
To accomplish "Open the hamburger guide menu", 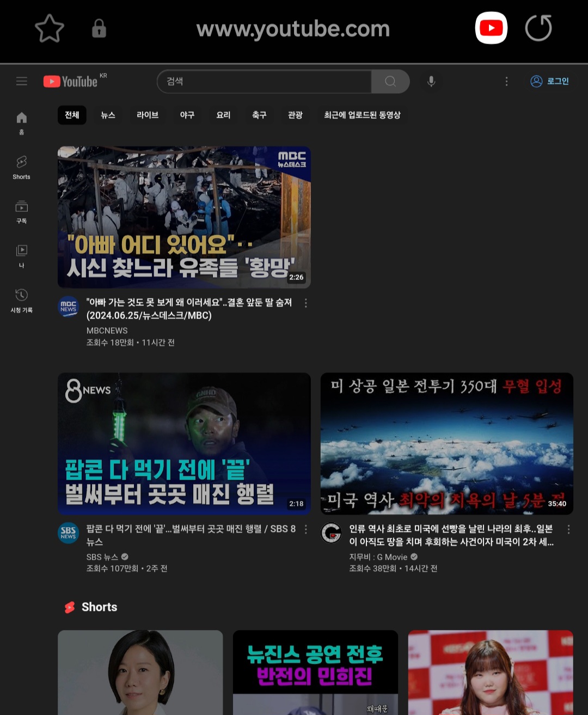I will point(22,81).
